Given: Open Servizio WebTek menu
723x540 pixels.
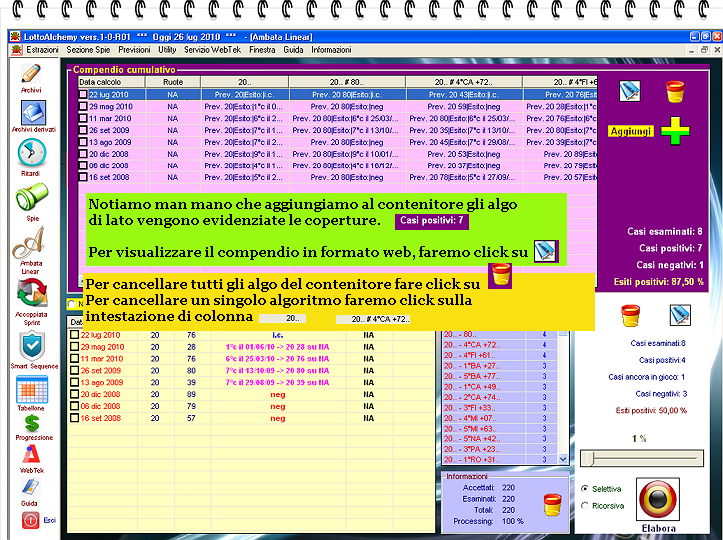Looking at the screenshot, I should [212, 50].
